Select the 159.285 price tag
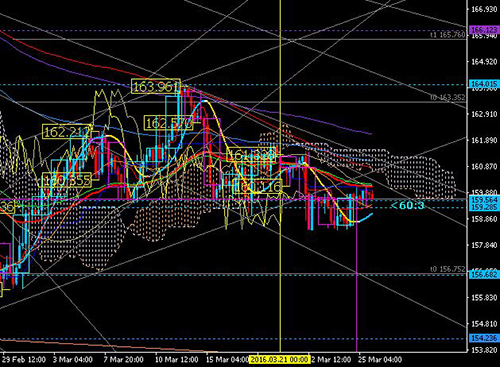 point(484,207)
